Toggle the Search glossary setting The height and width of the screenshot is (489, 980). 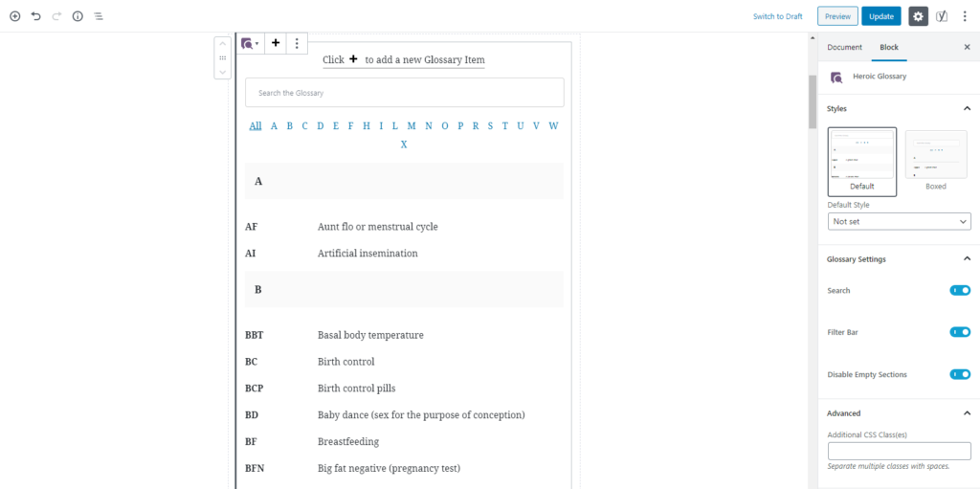click(960, 290)
